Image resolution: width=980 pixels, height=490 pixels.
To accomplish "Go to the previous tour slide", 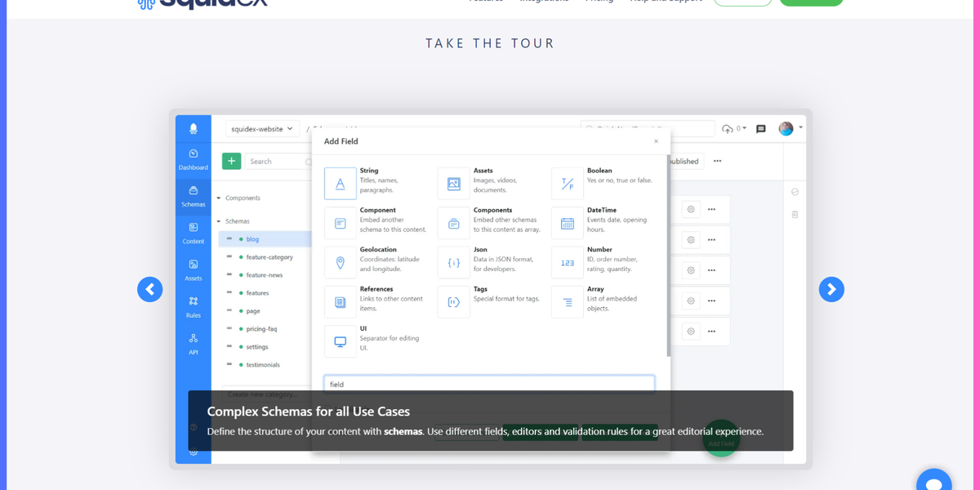I will click(150, 289).
